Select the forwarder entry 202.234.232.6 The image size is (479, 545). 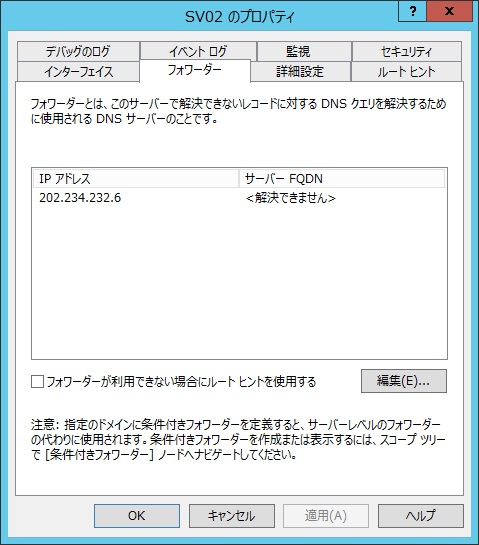80,198
